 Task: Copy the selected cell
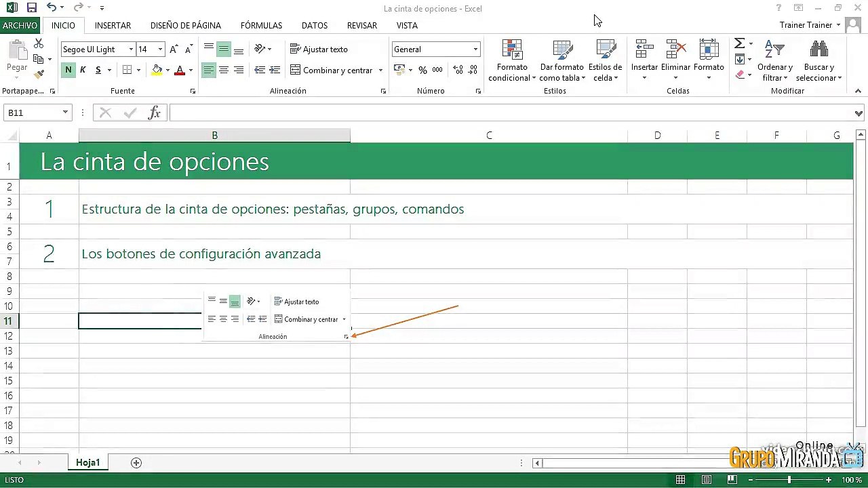39,59
